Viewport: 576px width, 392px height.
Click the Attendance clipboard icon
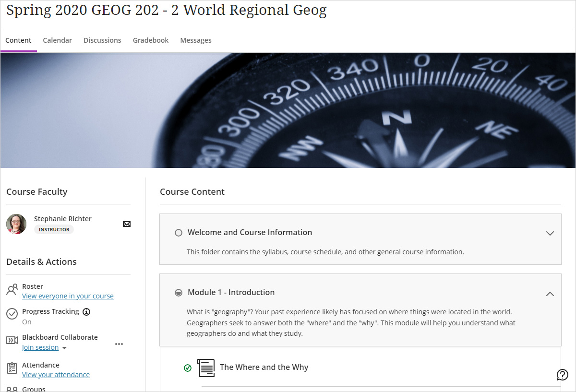(x=12, y=368)
